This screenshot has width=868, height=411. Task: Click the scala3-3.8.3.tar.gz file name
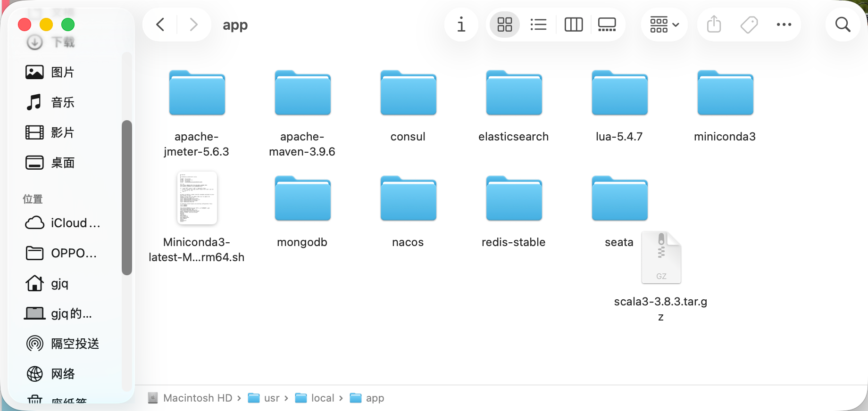(x=660, y=309)
